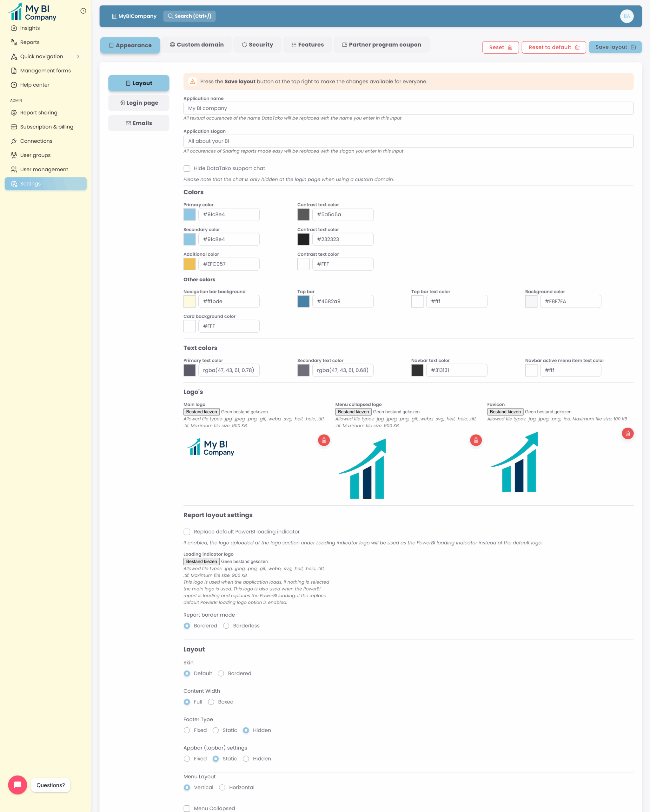
Task: Enable Hide DataTako support chat checkbox
Action: [x=187, y=168]
